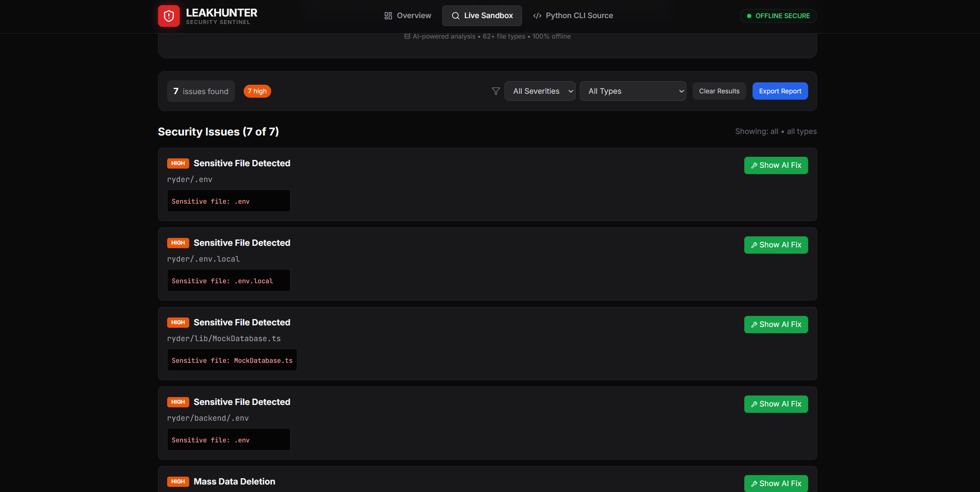Image resolution: width=980 pixels, height=492 pixels.
Task: Click the filter funnel icon
Action: (496, 91)
